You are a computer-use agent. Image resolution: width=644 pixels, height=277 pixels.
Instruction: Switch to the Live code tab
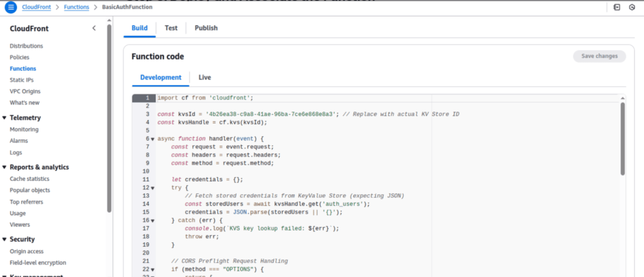[x=205, y=77]
